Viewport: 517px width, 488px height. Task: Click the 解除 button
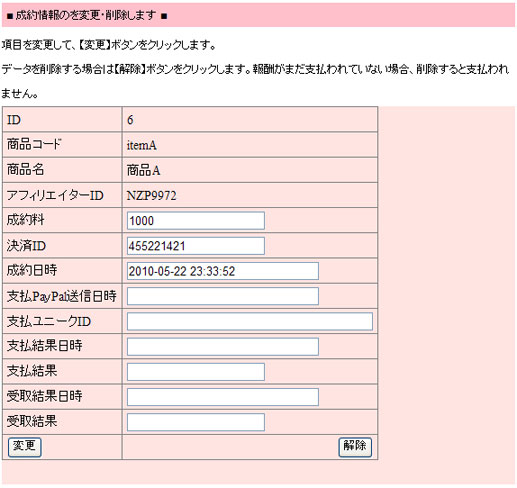pyautogui.click(x=355, y=447)
